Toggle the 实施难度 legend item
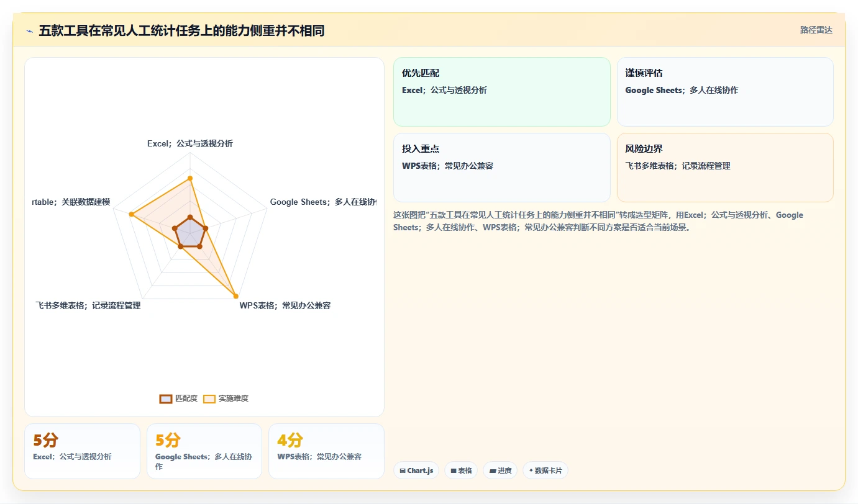858x504 pixels. coord(226,398)
